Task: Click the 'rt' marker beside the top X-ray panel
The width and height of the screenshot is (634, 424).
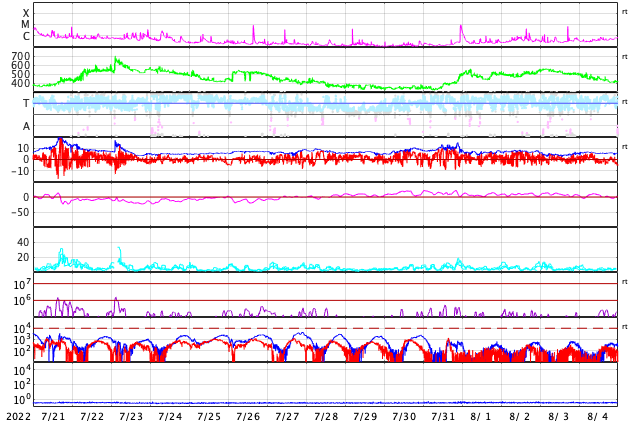Action: click(624, 11)
